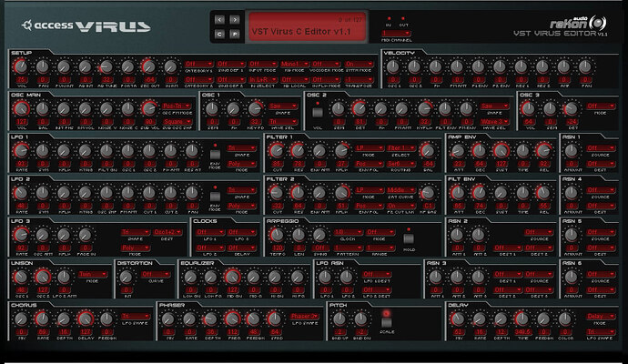Click the Filter 1 RES knob

click(x=298, y=150)
